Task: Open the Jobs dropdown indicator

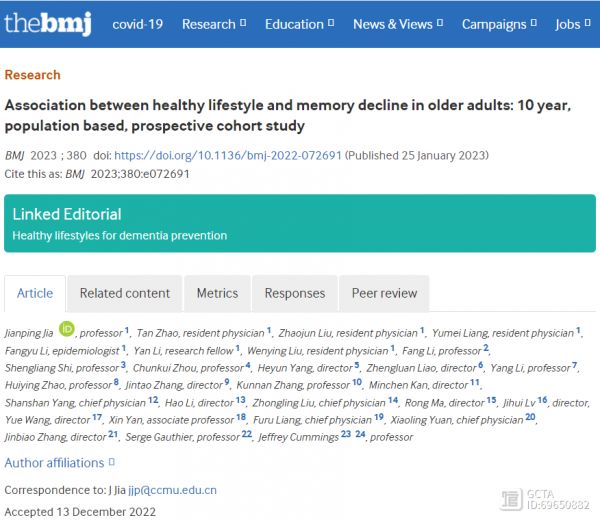Action: point(587,23)
